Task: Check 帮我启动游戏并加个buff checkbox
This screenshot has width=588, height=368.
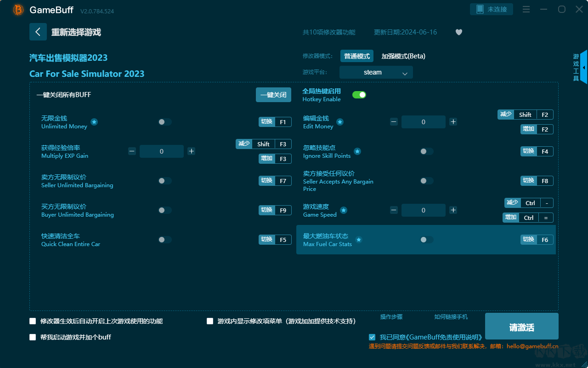Action: point(33,337)
